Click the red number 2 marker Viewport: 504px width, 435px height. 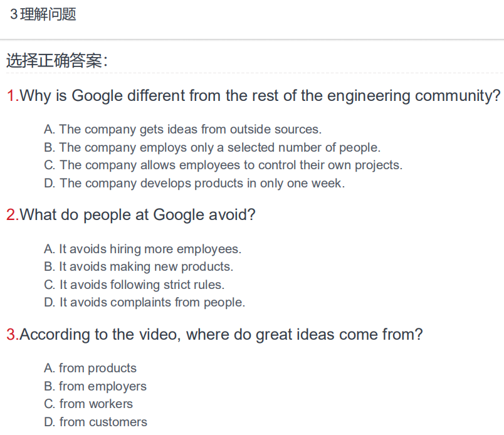(x=13, y=215)
